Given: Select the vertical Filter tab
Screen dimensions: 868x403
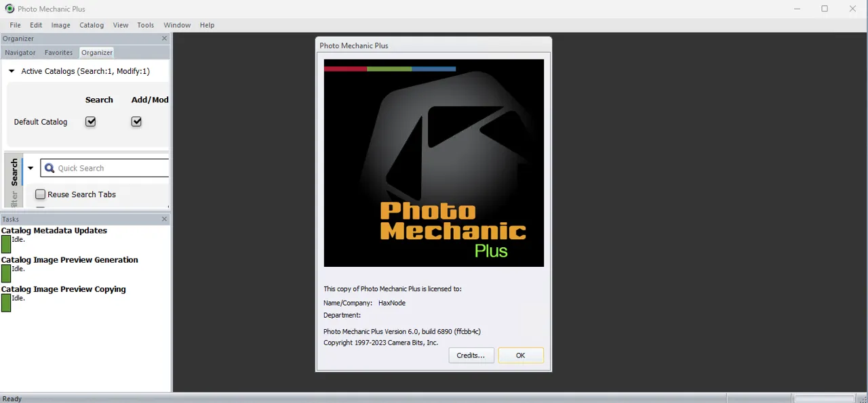Looking at the screenshot, I should (14, 198).
